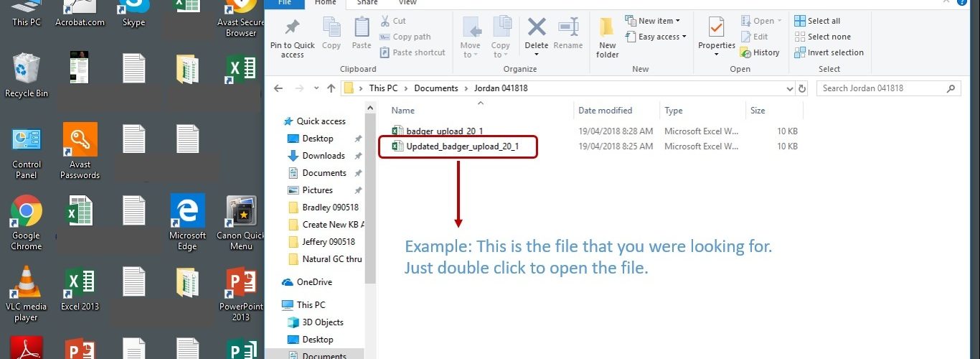Image resolution: width=980 pixels, height=359 pixels.
Task: Click Select none in ribbon
Action: point(822,37)
